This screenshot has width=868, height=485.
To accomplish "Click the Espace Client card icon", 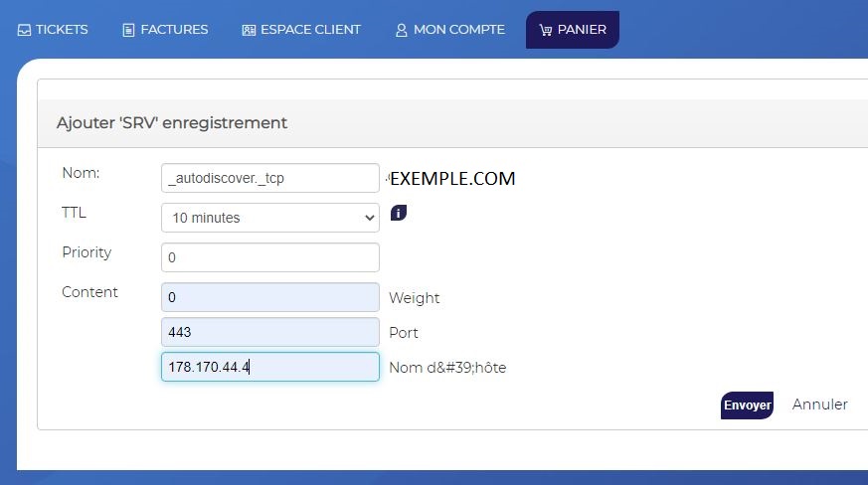I will click(x=250, y=30).
